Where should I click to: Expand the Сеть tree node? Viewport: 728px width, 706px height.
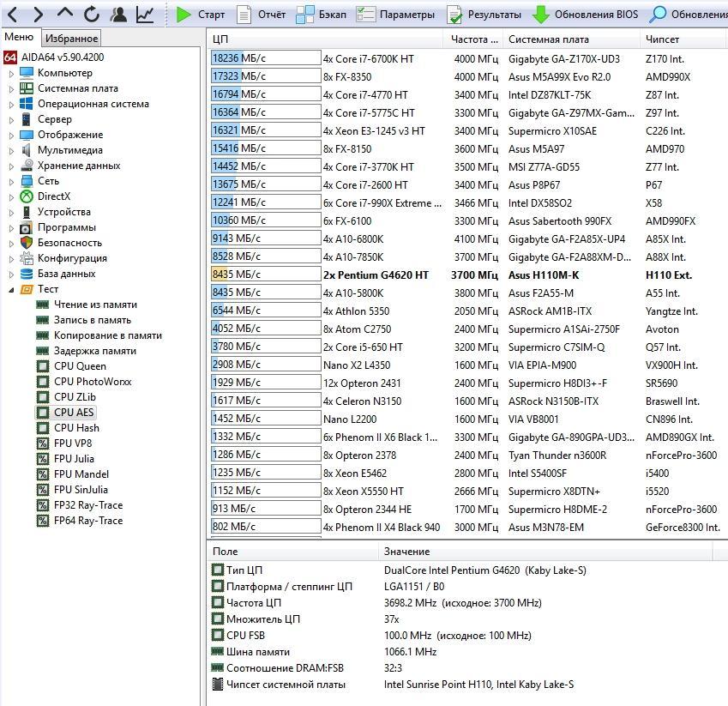pos(12,182)
